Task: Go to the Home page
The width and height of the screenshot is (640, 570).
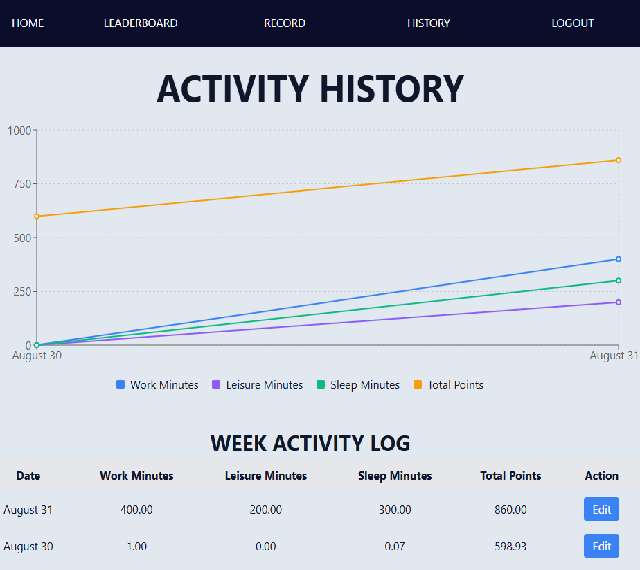Action: (28, 23)
